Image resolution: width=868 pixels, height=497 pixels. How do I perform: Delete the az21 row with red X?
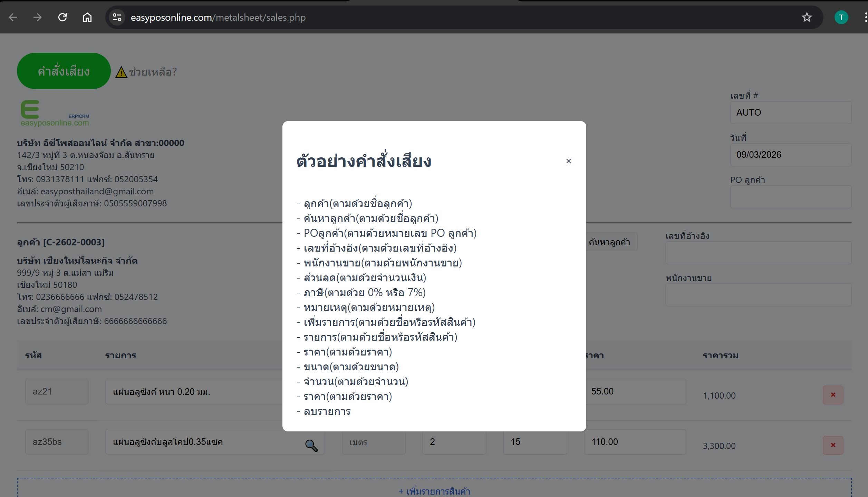point(833,395)
